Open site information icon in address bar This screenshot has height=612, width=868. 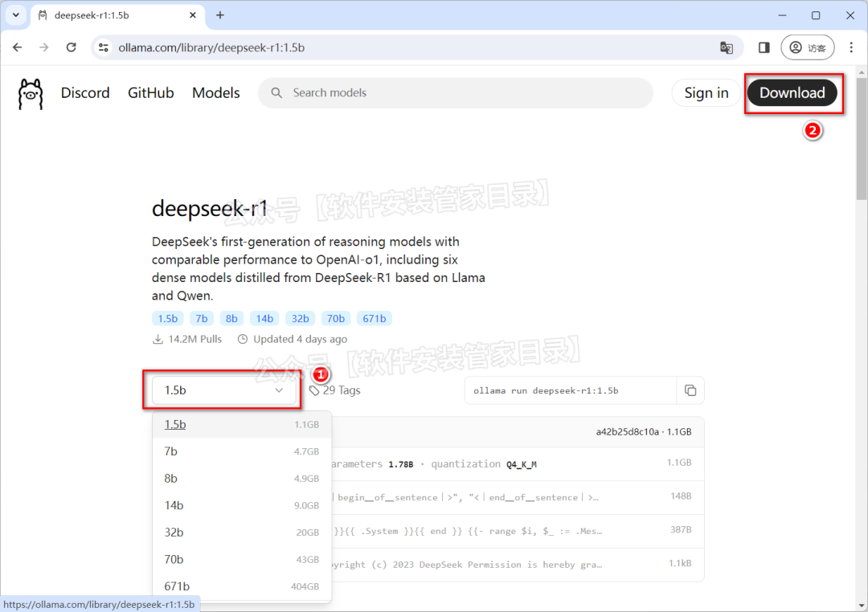[x=104, y=47]
